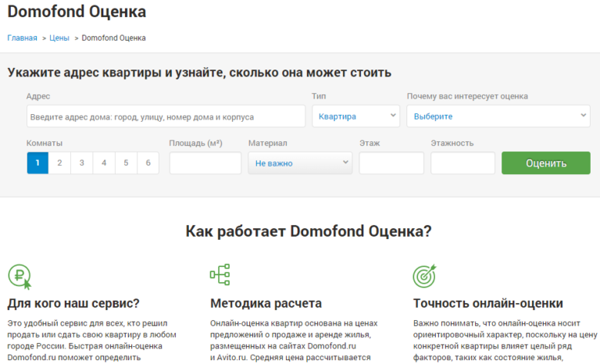Click the flowchart icon above Методика расчета
The image size is (600, 364).
[x=220, y=274]
